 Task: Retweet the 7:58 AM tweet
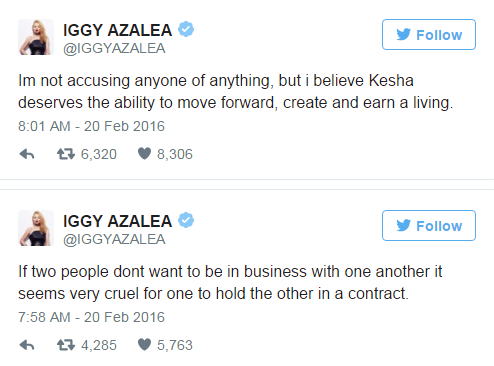pos(66,345)
